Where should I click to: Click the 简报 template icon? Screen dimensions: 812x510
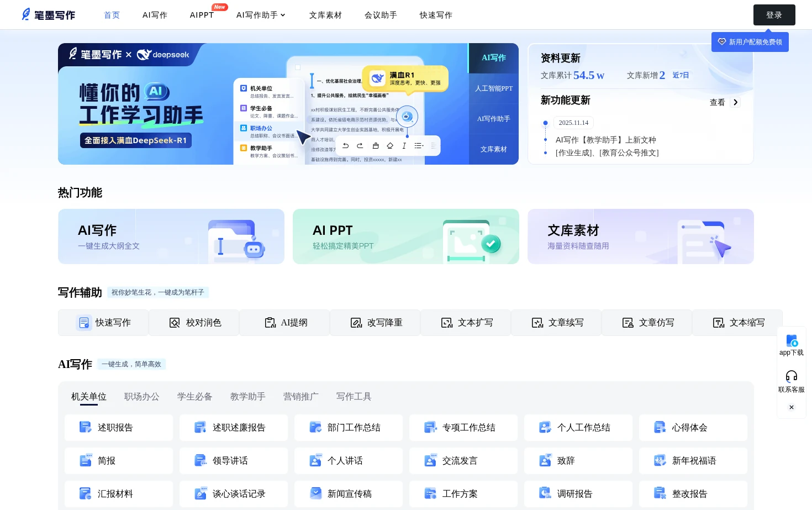tap(86, 460)
